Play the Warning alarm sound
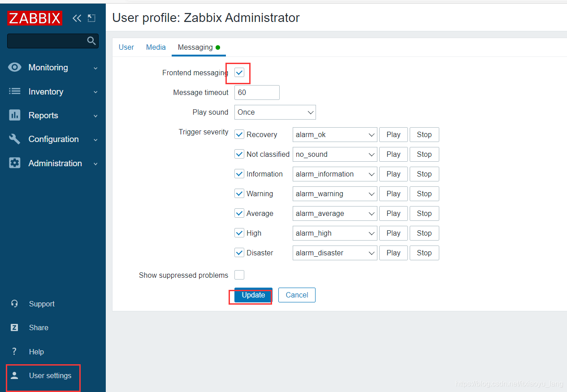567x392 pixels. point(394,194)
